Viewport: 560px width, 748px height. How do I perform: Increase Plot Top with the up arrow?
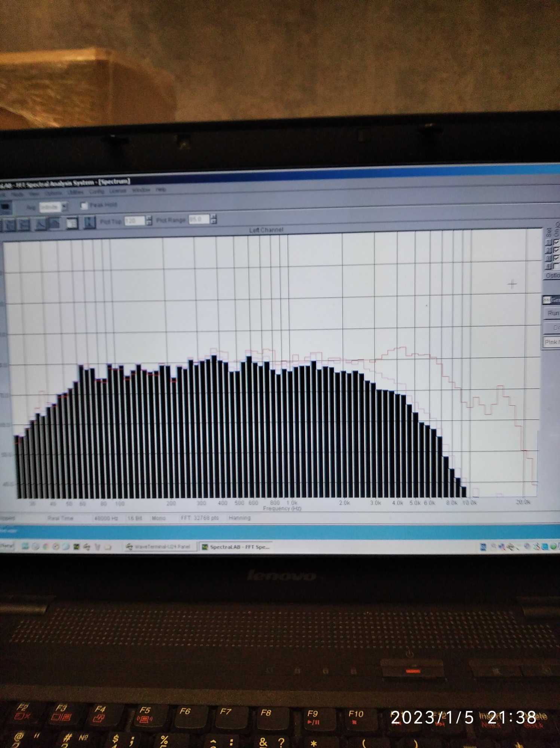pos(149,218)
